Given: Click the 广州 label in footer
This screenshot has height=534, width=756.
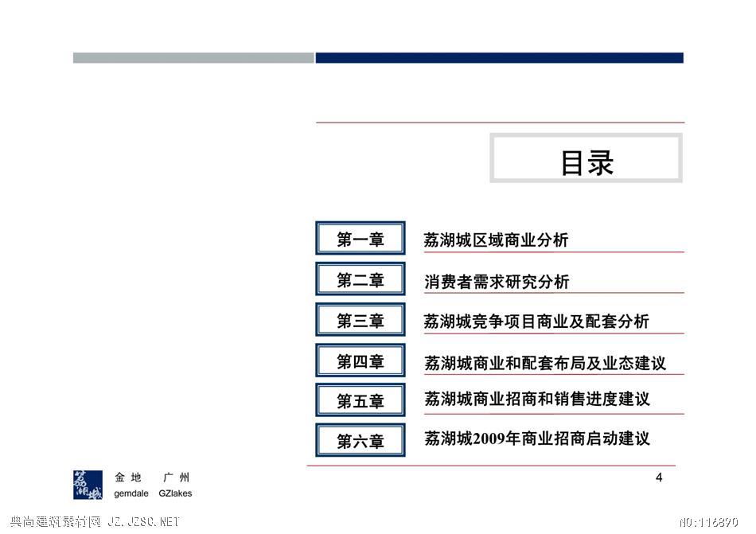Looking at the screenshot, I should coord(176,477).
